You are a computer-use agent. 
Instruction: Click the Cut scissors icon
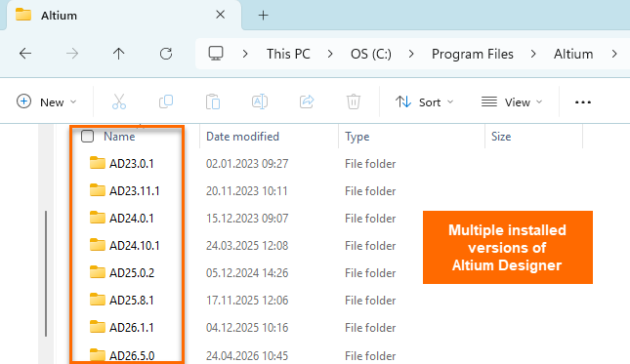click(119, 101)
